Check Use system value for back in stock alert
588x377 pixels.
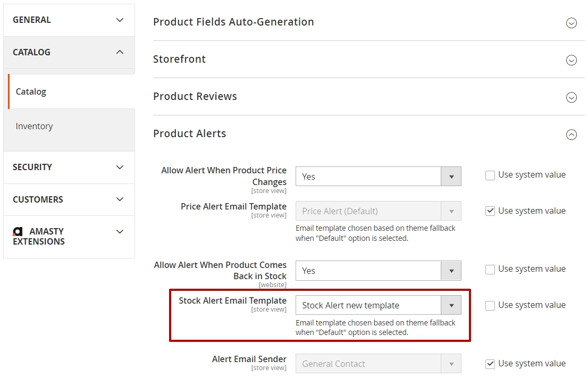tap(490, 270)
